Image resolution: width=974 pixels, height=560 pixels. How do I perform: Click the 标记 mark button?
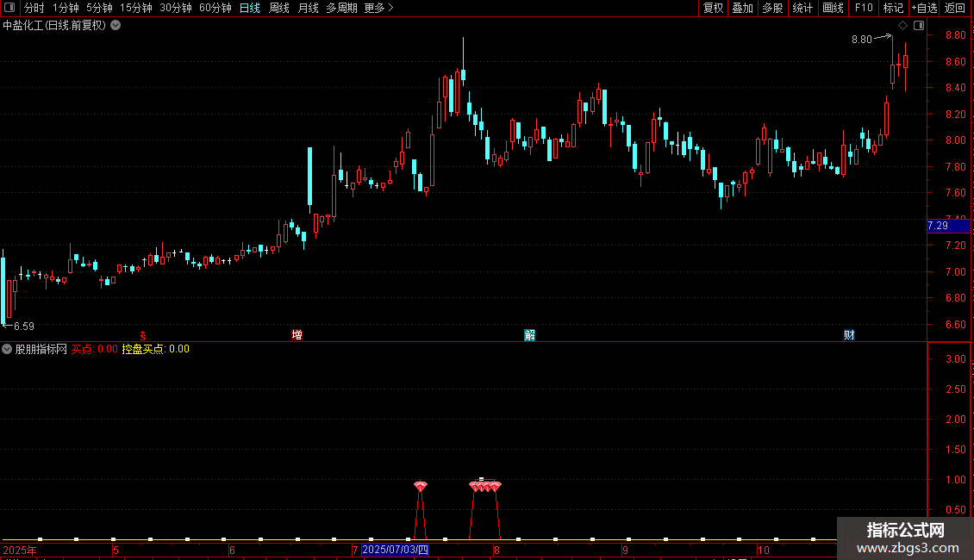click(893, 8)
